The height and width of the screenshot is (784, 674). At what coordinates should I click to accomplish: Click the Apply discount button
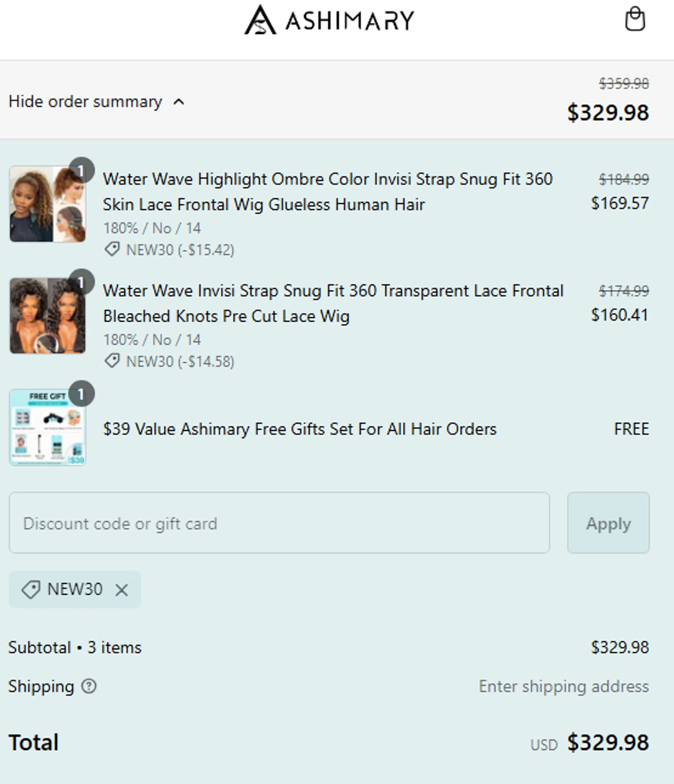608,523
